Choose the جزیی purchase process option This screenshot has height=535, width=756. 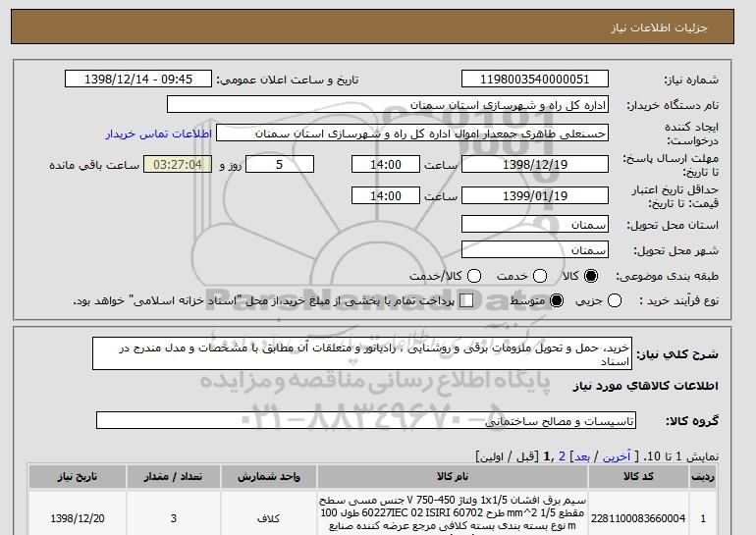click(x=615, y=300)
